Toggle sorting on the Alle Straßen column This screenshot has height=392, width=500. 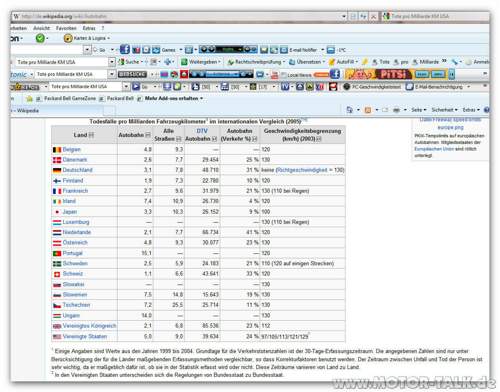point(179,139)
